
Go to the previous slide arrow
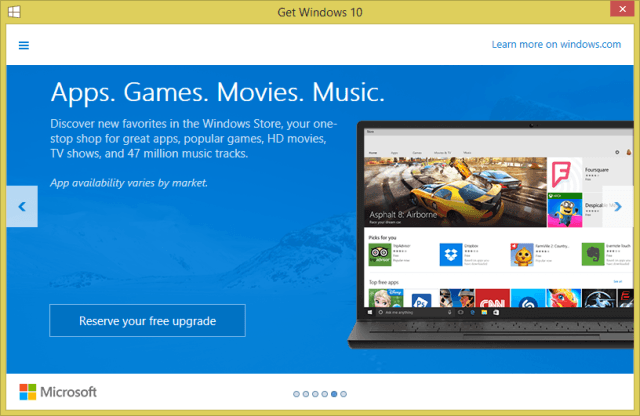click(22, 207)
